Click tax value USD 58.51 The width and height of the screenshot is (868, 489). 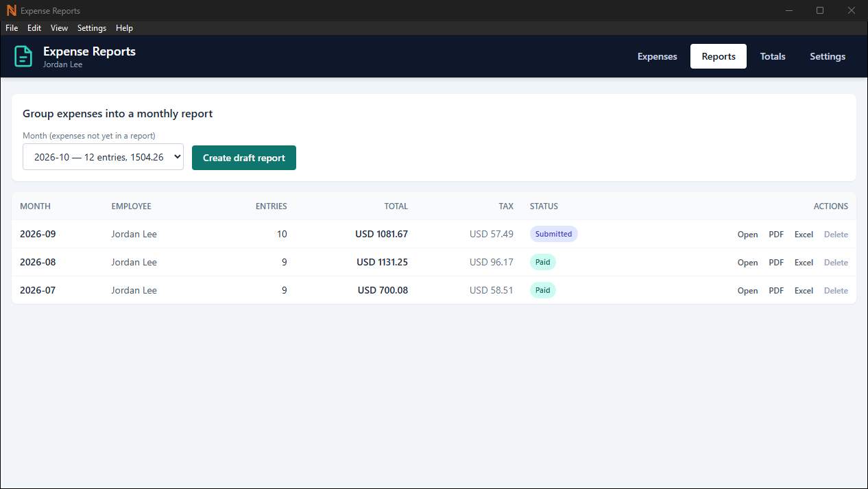[x=492, y=290]
